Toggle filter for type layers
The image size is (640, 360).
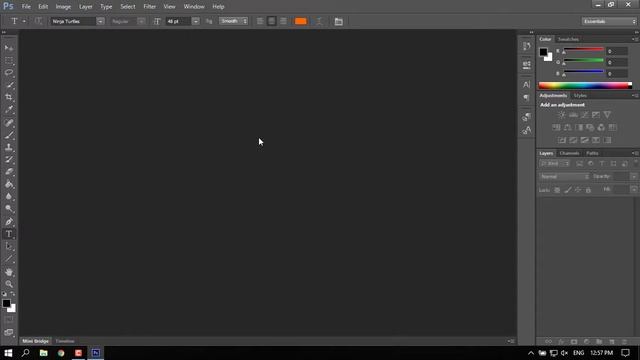602,164
